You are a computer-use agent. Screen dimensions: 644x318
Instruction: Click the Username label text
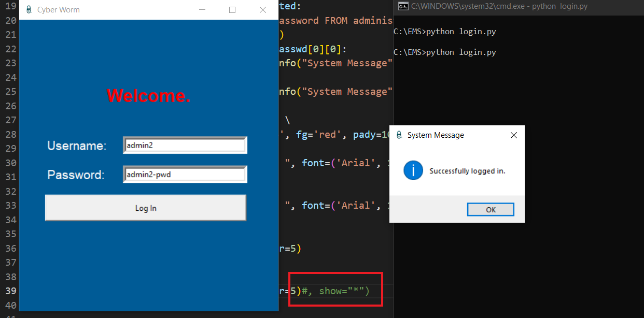click(77, 146)
